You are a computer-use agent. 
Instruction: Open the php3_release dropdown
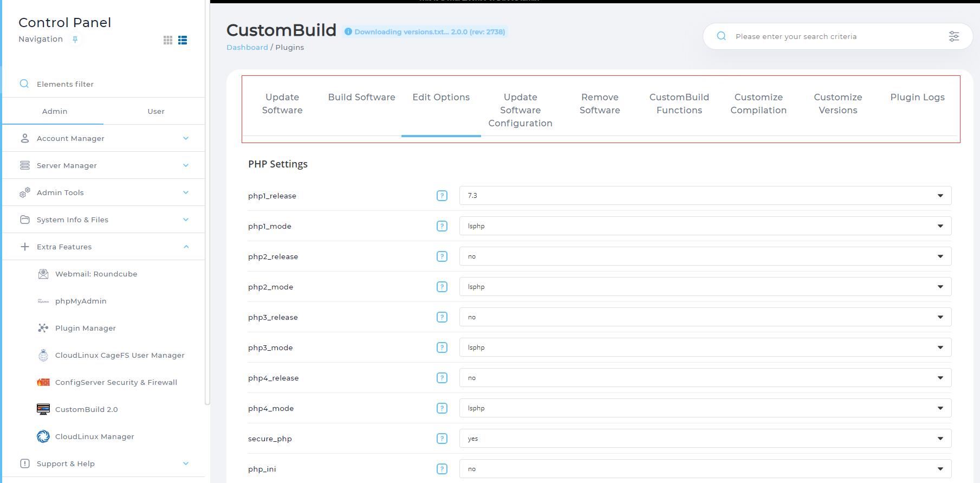point(705,317)
